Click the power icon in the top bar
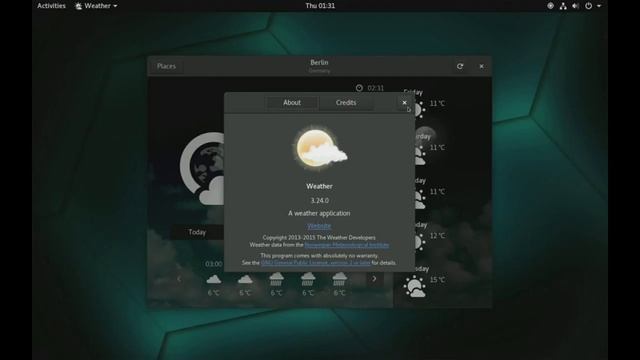This screenshot has height=360, width=640. pos(589,6)
